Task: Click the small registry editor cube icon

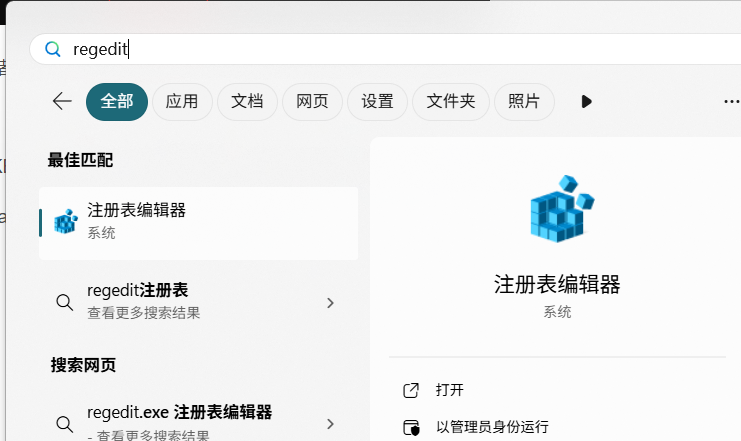Action: click(x=66, y=222)
